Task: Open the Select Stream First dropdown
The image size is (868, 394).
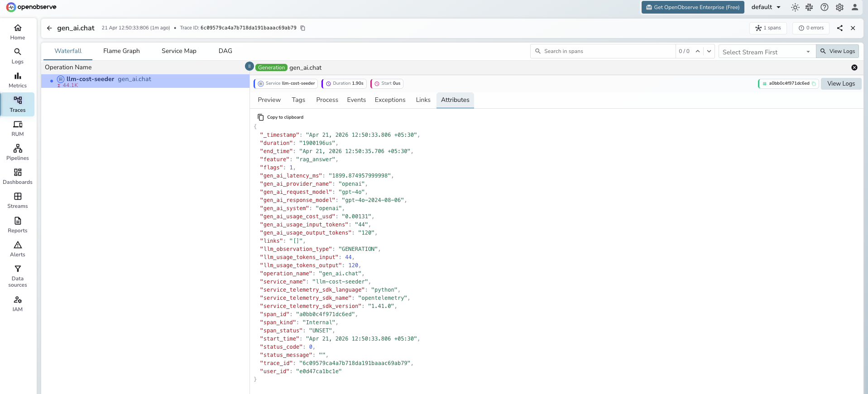Action: [767, 52]
